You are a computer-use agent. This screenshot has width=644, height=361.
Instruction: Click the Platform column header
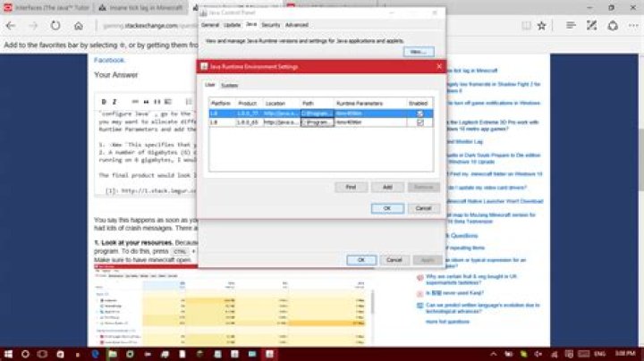[222, 104]
